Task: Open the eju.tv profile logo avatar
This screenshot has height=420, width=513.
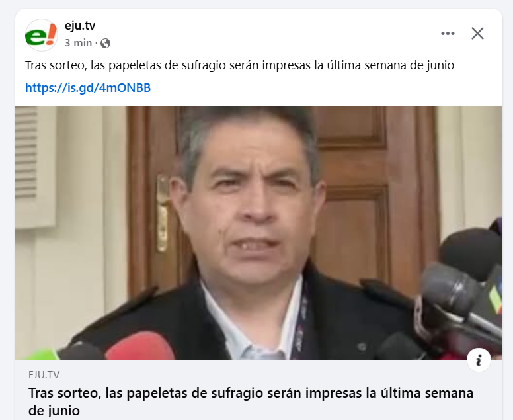Action: tap(42, 34)
